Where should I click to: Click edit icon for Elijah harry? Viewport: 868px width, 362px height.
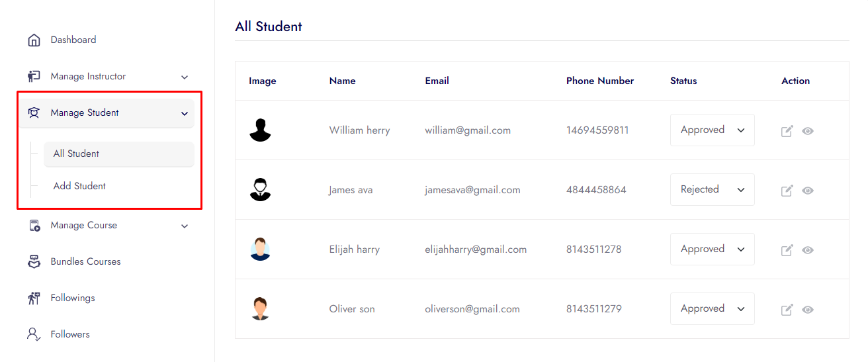(787, 250)
